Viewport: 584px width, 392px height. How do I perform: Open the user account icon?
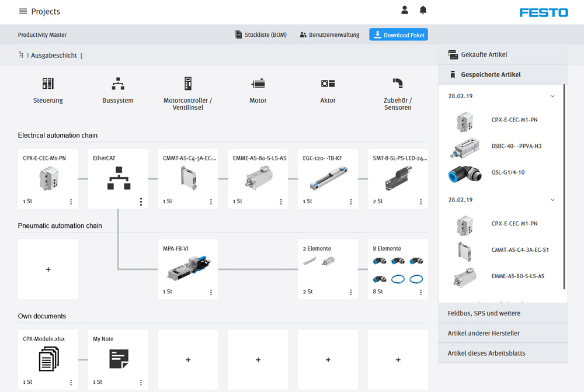click(x=405, y=10)
